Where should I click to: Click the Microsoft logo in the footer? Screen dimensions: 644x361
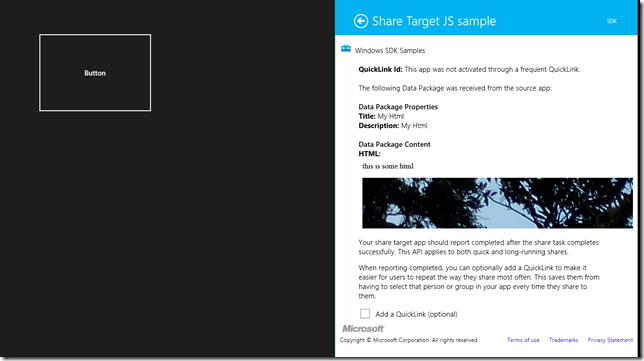363,329
